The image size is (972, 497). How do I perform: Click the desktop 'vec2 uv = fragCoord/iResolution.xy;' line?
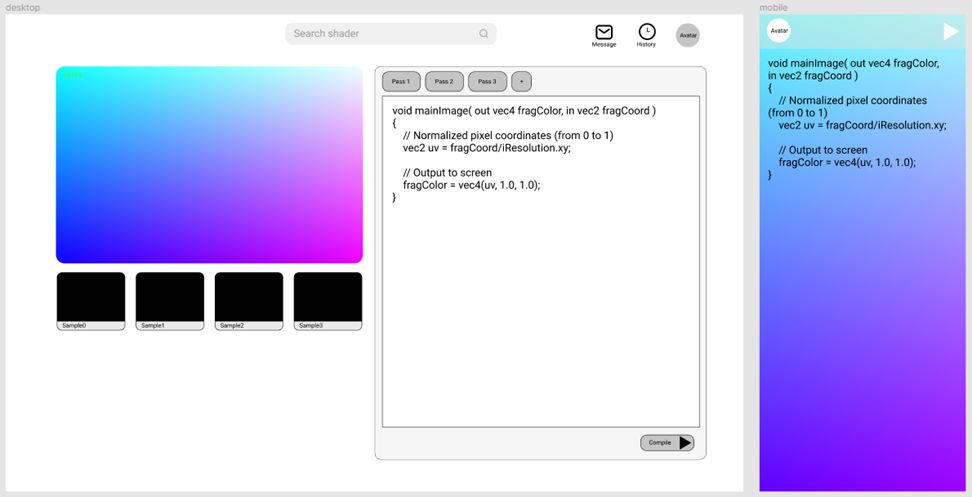click(x=487, y=148)
